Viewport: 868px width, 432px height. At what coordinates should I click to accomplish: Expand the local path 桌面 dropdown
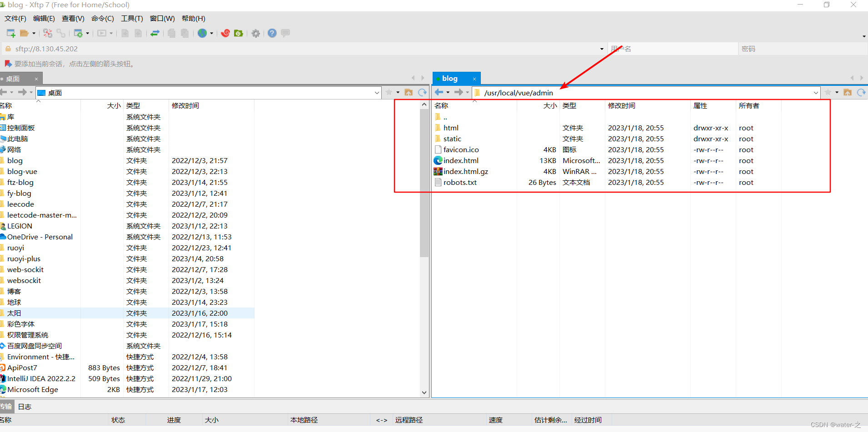point(377,93)
